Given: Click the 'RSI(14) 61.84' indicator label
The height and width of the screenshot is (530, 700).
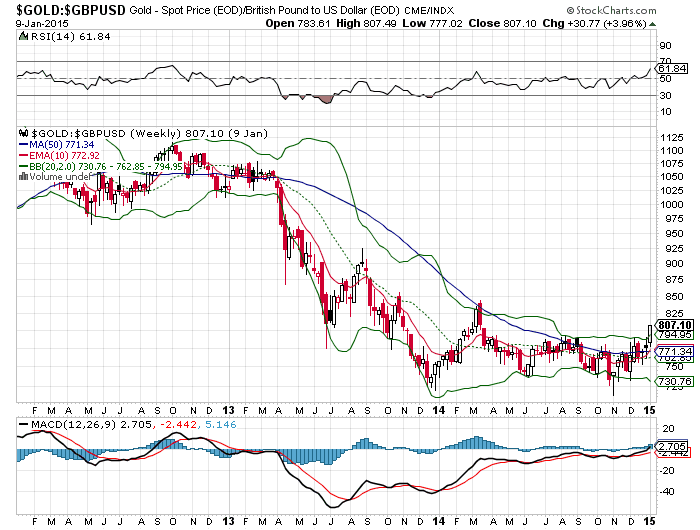Looking at the screenshot, I should point(71,37).
